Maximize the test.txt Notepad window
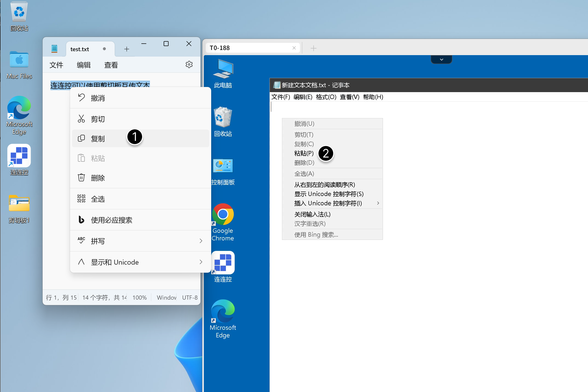Viewport: 588px width, 392px height. click(x=166, y=44)
